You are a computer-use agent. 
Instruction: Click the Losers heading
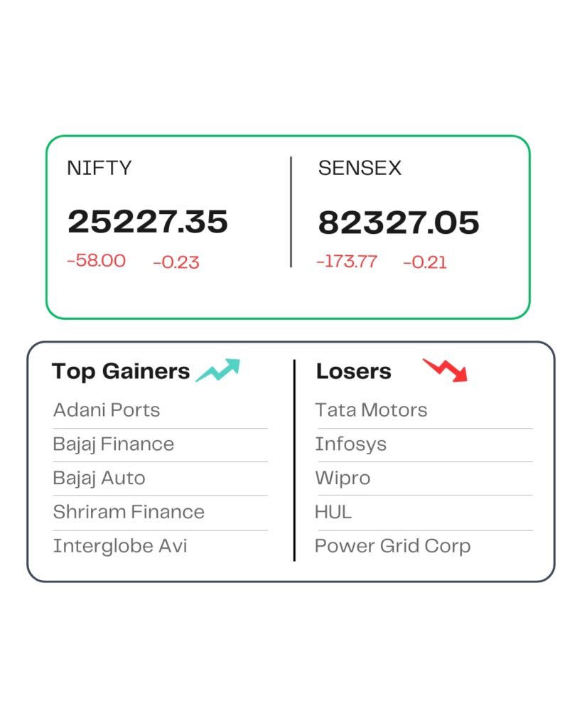tap(354, 371)
